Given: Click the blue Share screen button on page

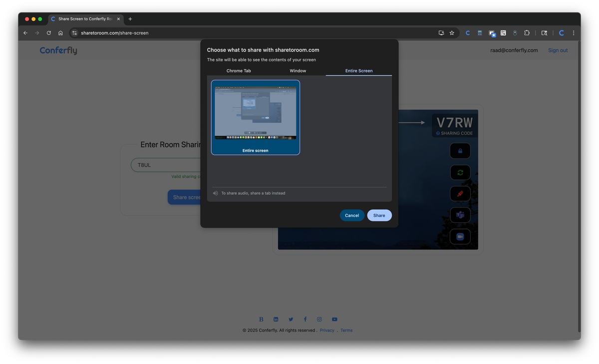Looking at the screenshot, I should tap(184, 197).
